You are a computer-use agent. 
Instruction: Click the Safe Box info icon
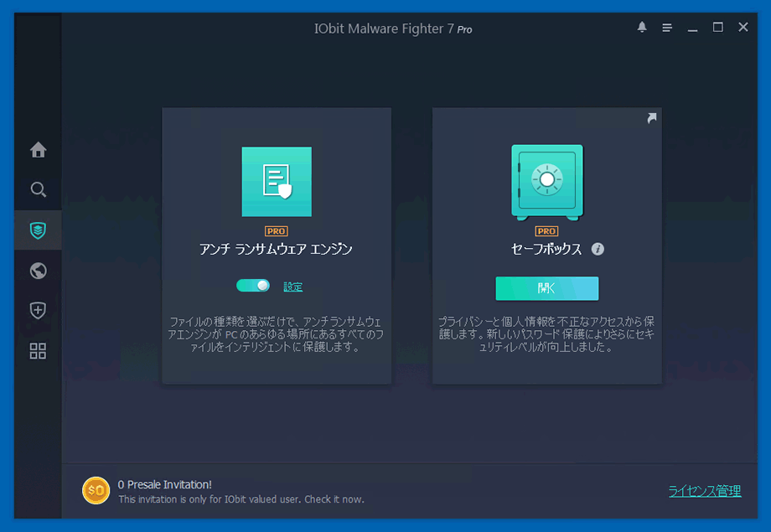(x=598, y=250)
